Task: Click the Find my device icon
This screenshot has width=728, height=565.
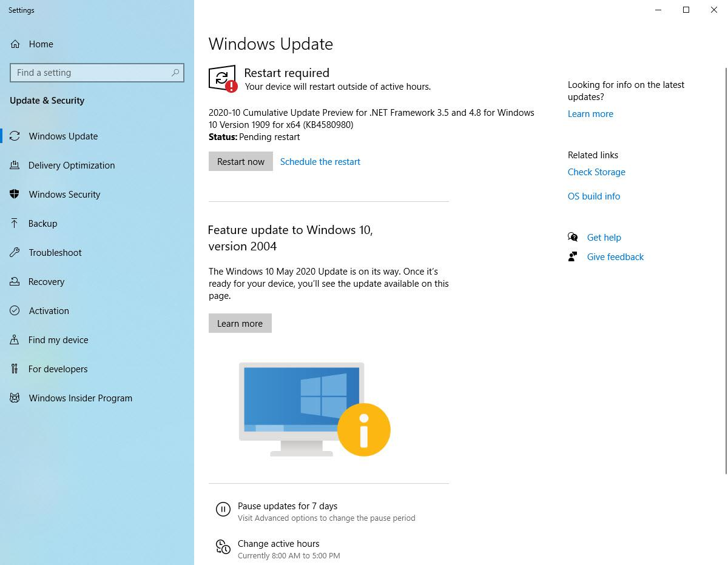Action: click(x=15, y=340)
